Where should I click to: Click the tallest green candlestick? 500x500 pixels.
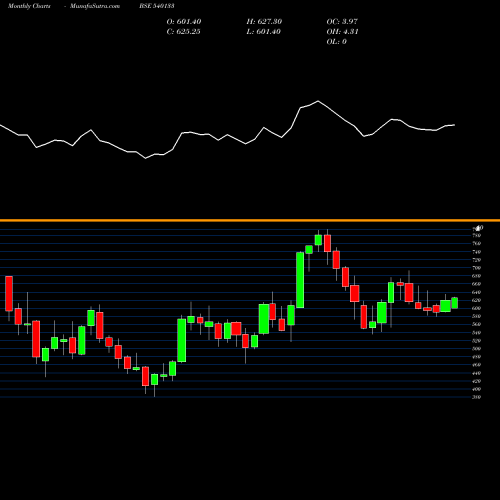coord(300,280)
